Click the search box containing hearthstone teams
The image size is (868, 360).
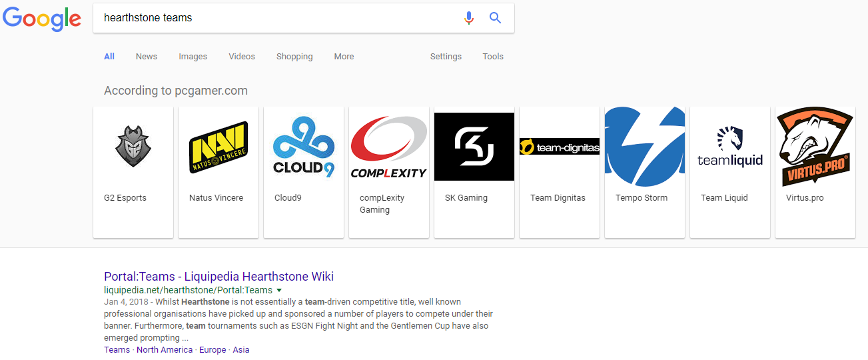pyautogui.click(x=280, y=18)
